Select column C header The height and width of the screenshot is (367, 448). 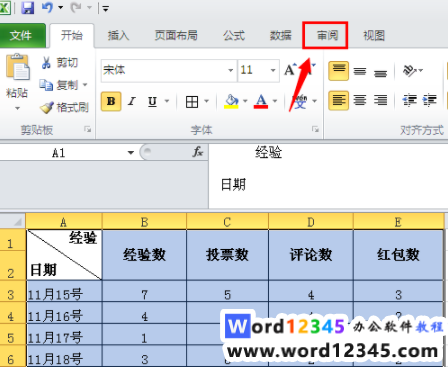(x=227, y=222)
